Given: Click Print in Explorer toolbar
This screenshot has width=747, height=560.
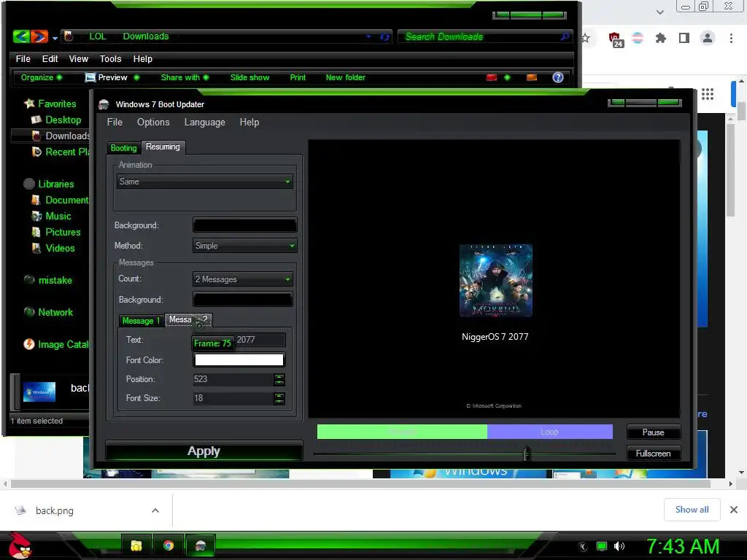Looking at the screenshot, I should click(x=298, y=77).
